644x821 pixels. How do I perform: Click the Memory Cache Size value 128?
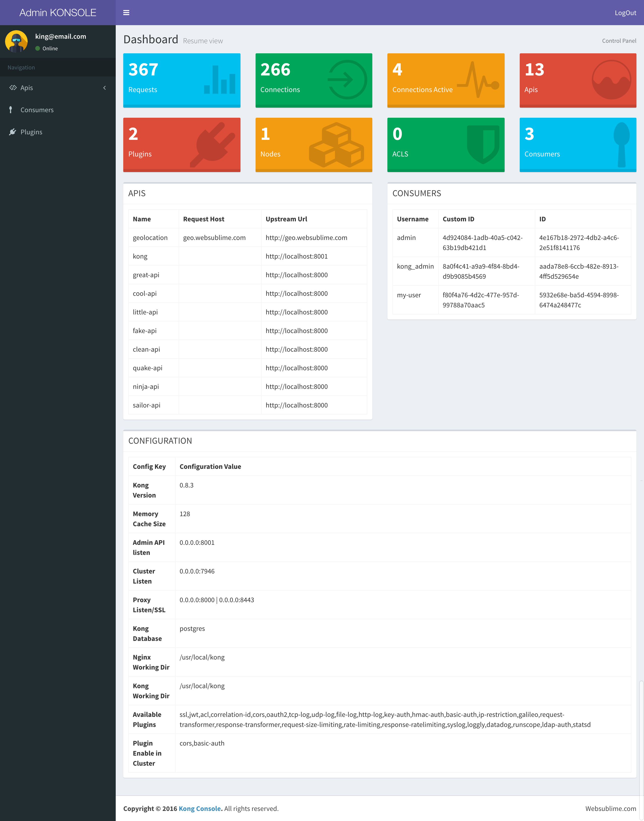click(185, 514)
